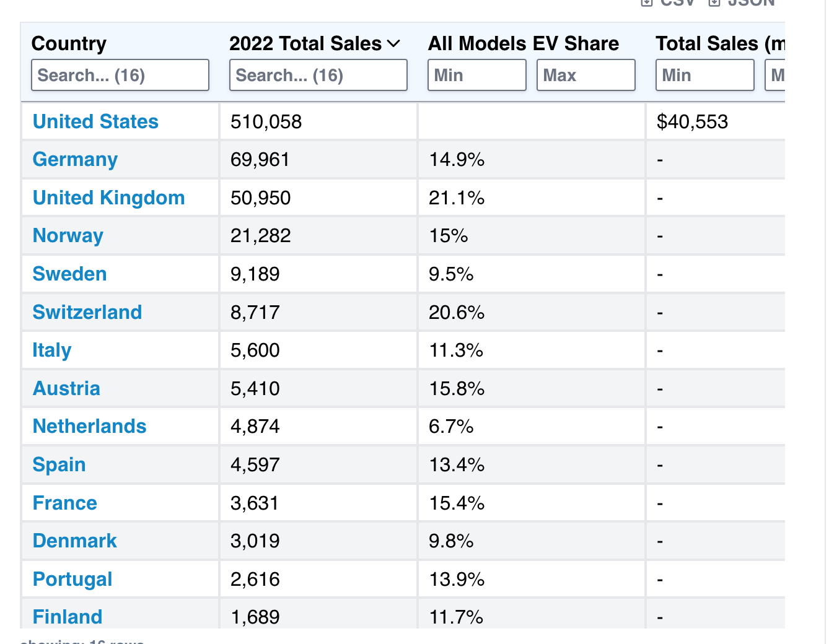
Task: Open the United States link
Action: pyautogui.click(x=95, y=122)
